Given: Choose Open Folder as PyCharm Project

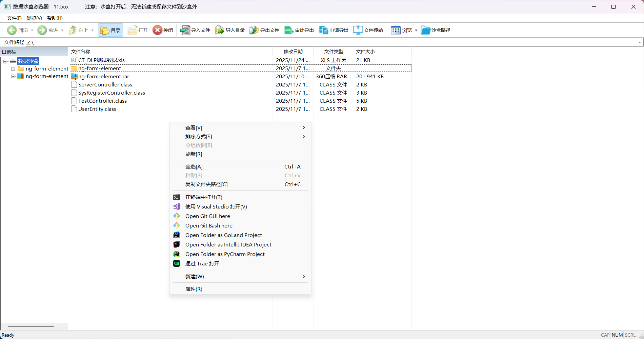Looking at the screenshot, I should pyautogui.click(x=225, y=254).
